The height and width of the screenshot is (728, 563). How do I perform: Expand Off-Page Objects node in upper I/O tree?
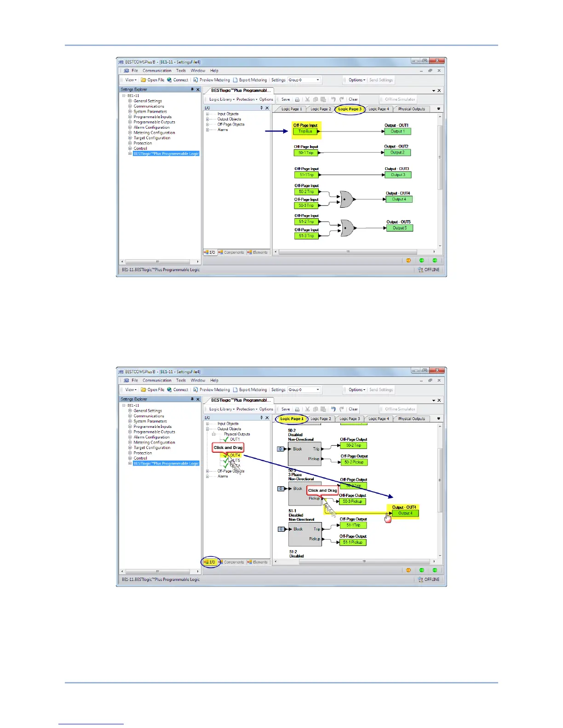[x=207, y=125]
